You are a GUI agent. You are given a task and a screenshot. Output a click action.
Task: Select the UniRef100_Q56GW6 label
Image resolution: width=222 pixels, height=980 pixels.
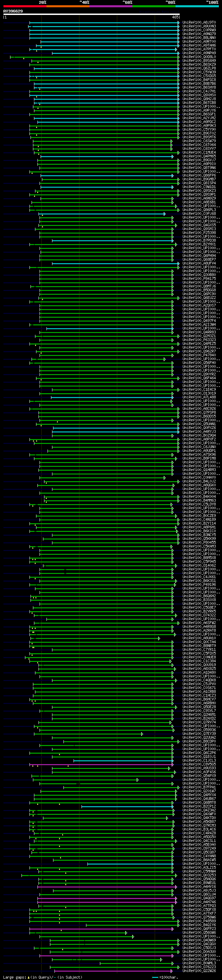(x=199, y=932)
